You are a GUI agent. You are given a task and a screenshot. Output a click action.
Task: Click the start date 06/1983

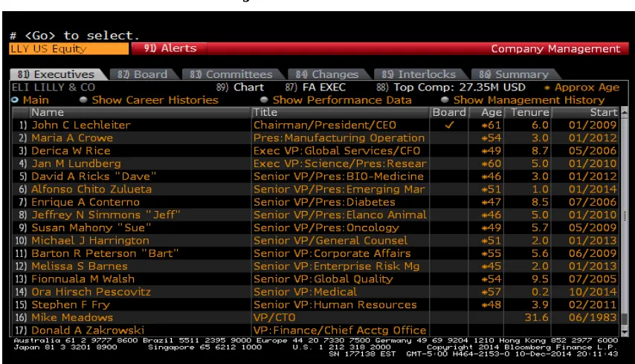coord(593,317)
